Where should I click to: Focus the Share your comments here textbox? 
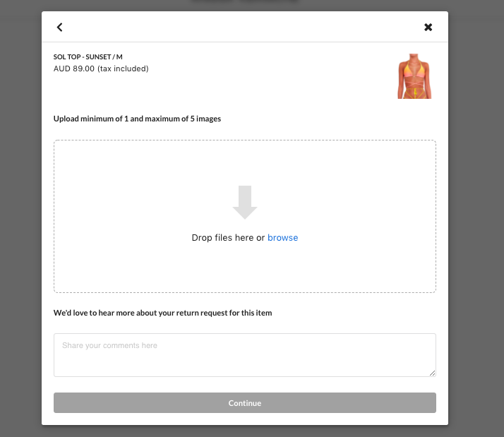pos(245,355)
